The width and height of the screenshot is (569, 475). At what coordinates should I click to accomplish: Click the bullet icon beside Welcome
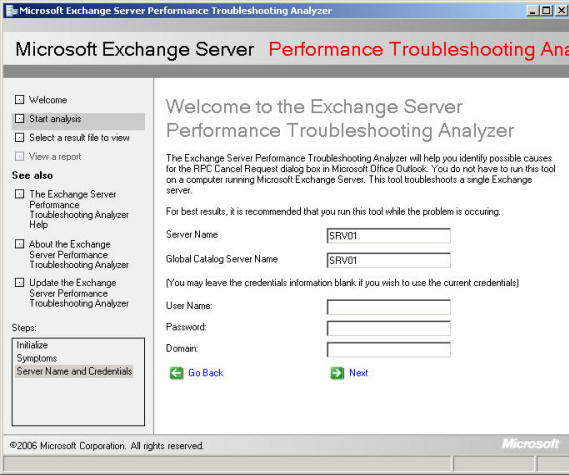pyautogui.click(x=20, y=99)
